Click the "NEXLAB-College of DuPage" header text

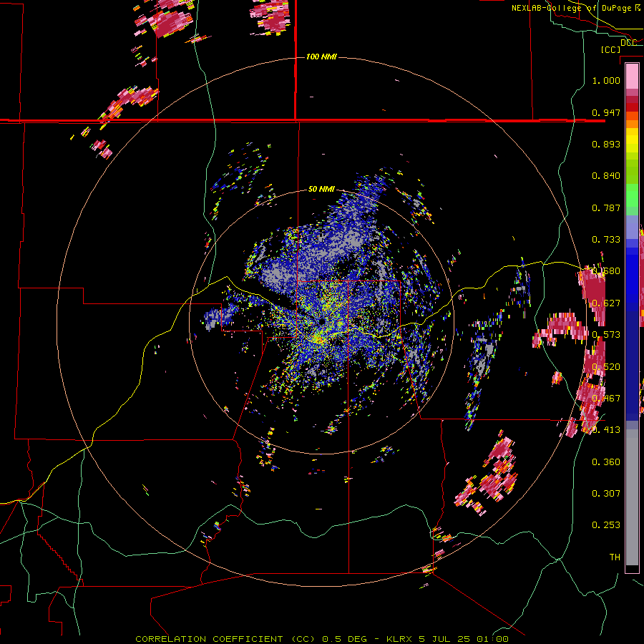[572, 8]
